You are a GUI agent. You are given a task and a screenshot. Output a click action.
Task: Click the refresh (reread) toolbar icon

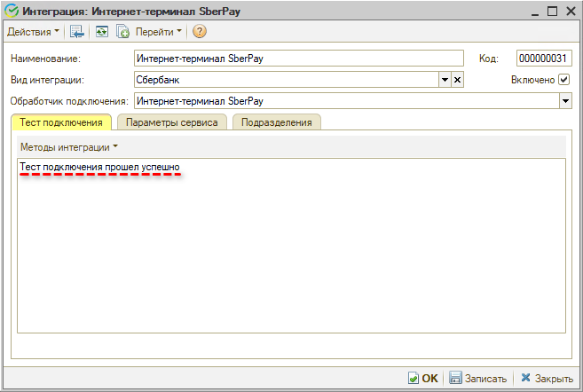point(101,32)
